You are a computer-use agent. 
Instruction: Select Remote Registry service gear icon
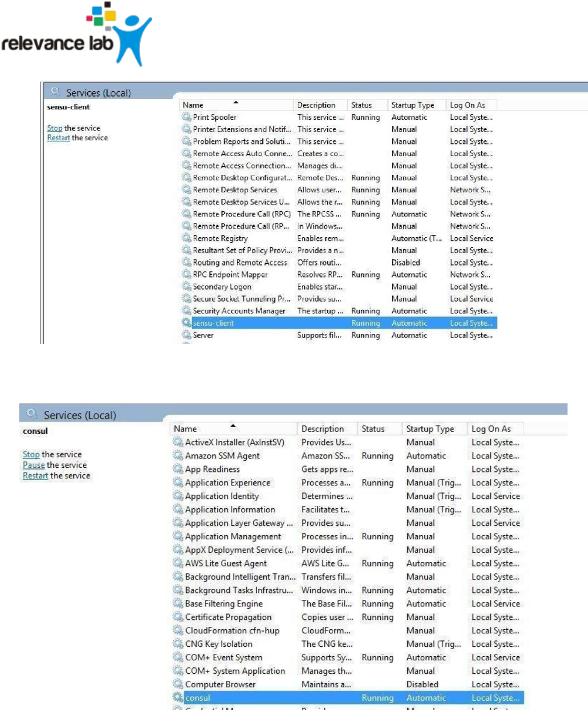click(x=187, y=239)
